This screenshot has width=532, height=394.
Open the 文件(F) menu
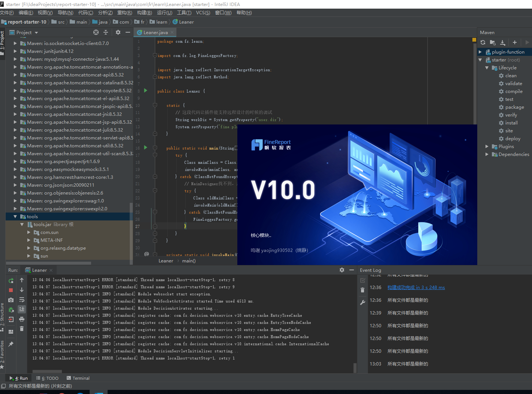(x=7, y=13)
